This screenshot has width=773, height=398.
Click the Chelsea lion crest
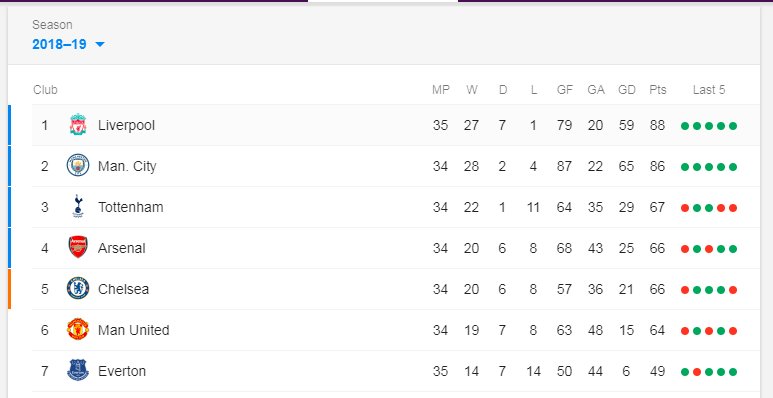(78, 289)
